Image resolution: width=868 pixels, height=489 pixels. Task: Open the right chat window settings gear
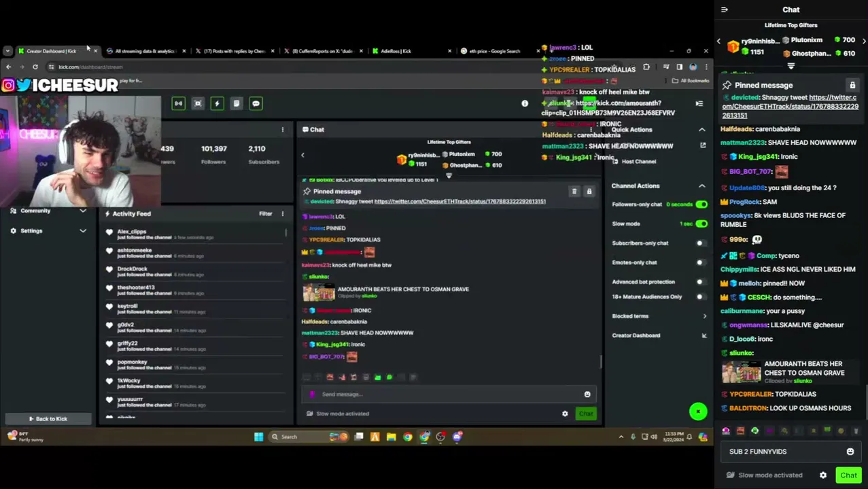coord(823,475)
